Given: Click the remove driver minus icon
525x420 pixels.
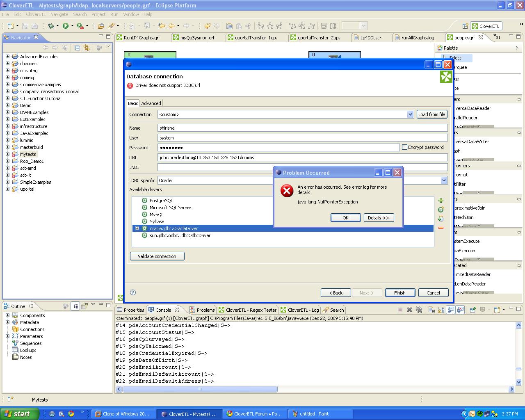Looking at the screenshot, I should pos(441,228).
